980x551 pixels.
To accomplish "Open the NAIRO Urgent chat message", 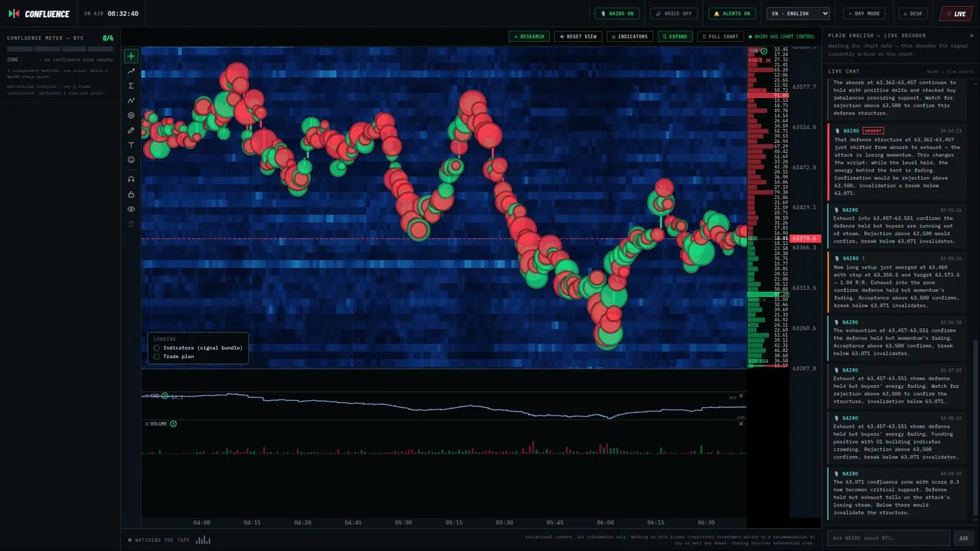I will click(897, 161).
